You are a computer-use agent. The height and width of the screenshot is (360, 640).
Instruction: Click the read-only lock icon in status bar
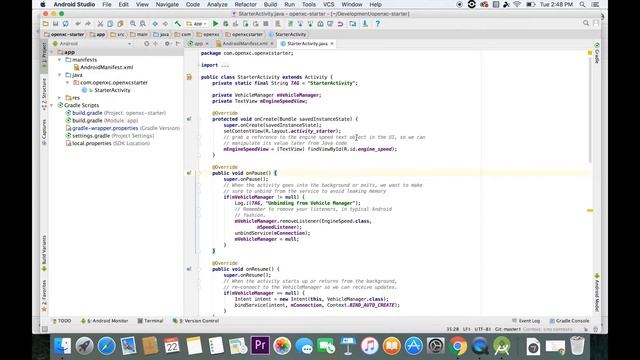(586, 329)
